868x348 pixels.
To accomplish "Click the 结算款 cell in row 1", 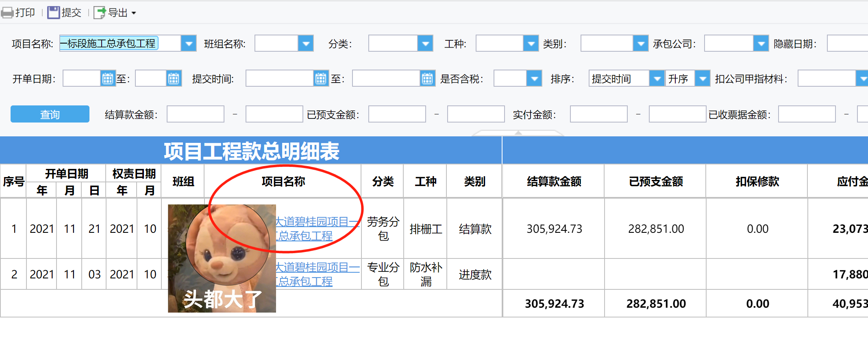I will 475,229.
